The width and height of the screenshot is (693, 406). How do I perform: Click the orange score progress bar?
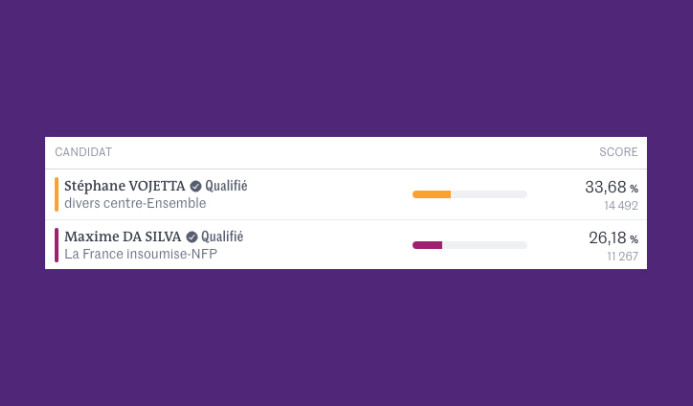point(469,194)
